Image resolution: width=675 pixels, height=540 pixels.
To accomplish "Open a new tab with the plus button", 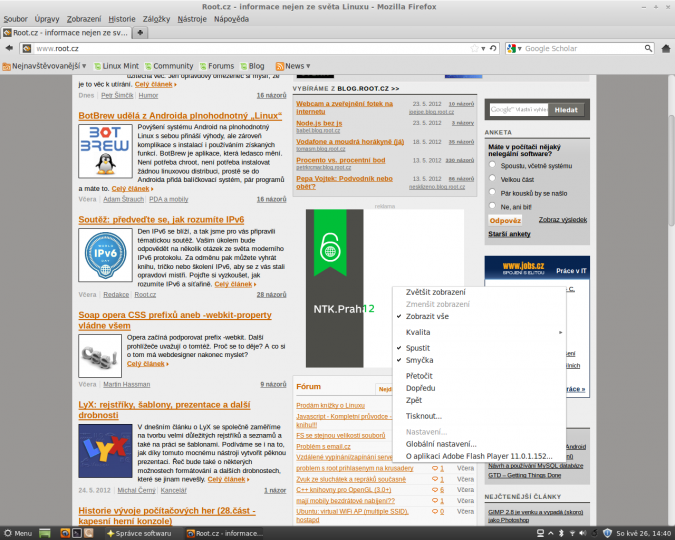I will coord(140,32).
